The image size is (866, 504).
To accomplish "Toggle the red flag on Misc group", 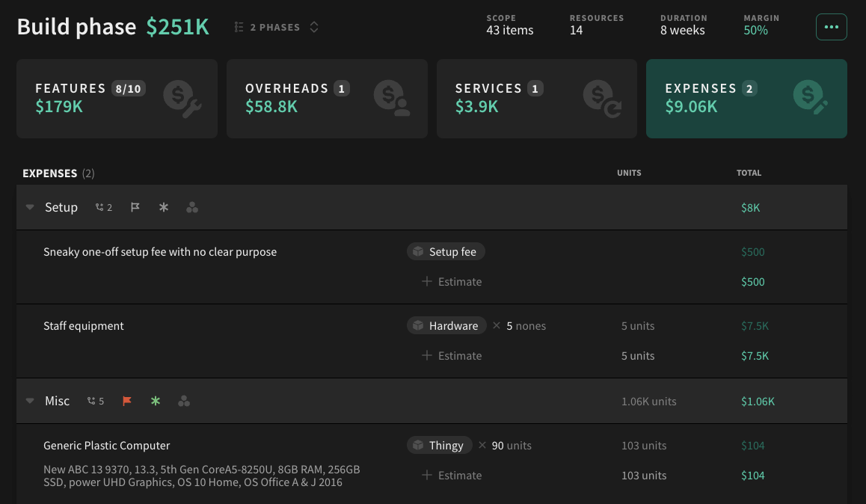I will (x=127, y=401).
